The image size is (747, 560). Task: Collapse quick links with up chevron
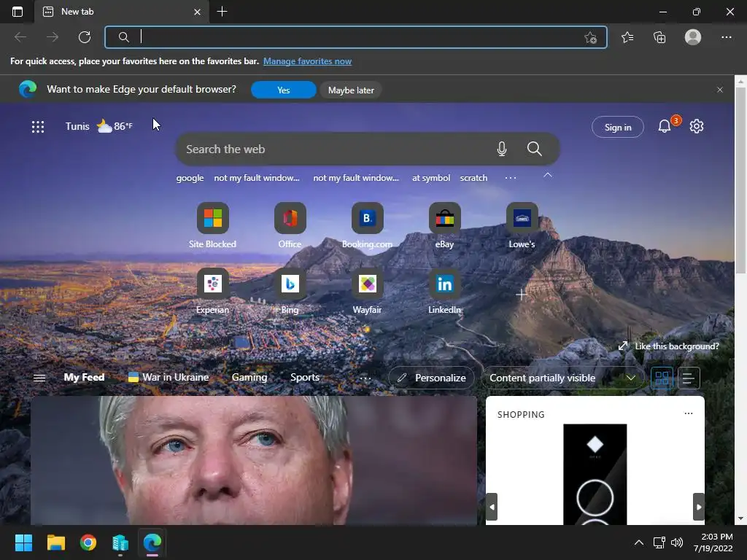click(x=548, y=175)
